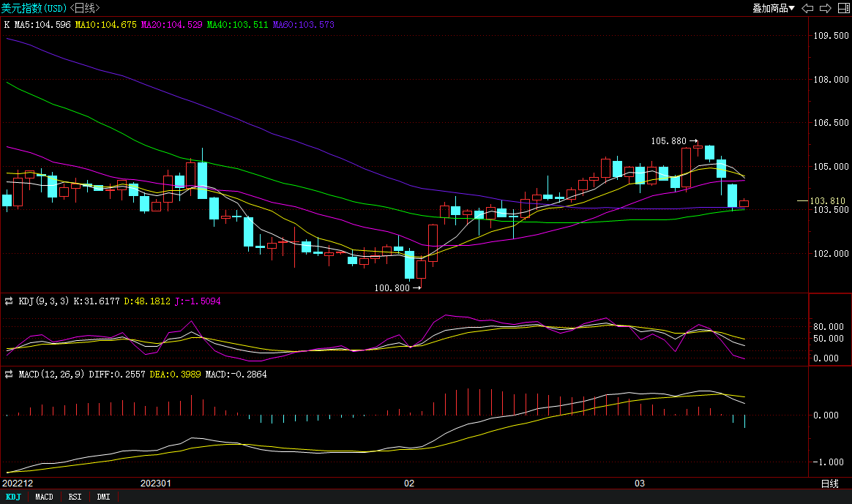
Task: Switch to the MACD indicator tab
Action: point(44,497)
